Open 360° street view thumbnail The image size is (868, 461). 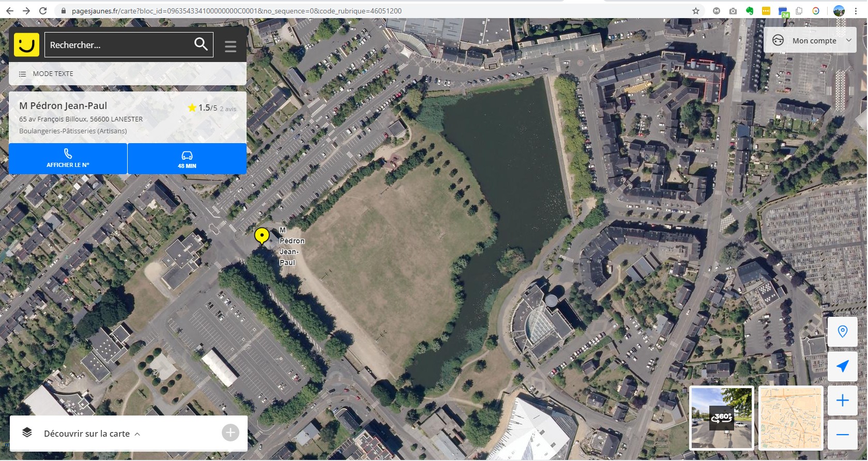[x=721, y=418]
